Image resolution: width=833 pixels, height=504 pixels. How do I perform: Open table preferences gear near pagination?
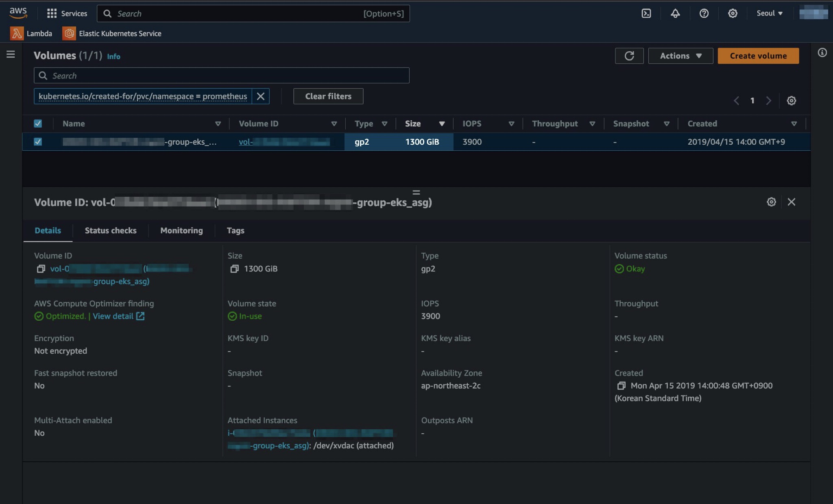791,100
